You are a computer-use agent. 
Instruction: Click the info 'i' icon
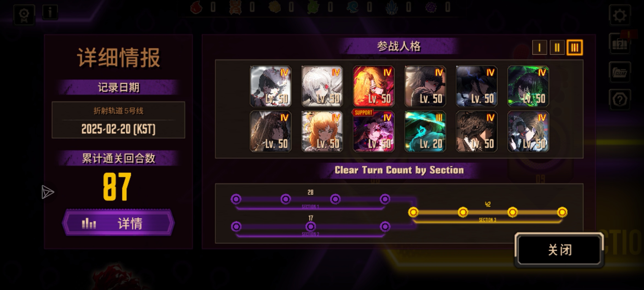click(50, 12)
